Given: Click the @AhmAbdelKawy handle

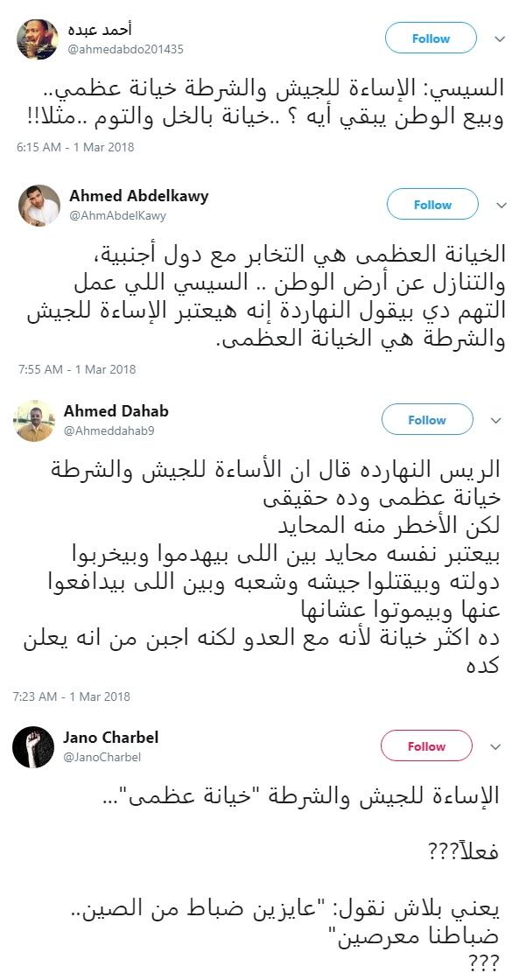Looking at the screenshot, I should pyautogui.click(x=118, y=215).
